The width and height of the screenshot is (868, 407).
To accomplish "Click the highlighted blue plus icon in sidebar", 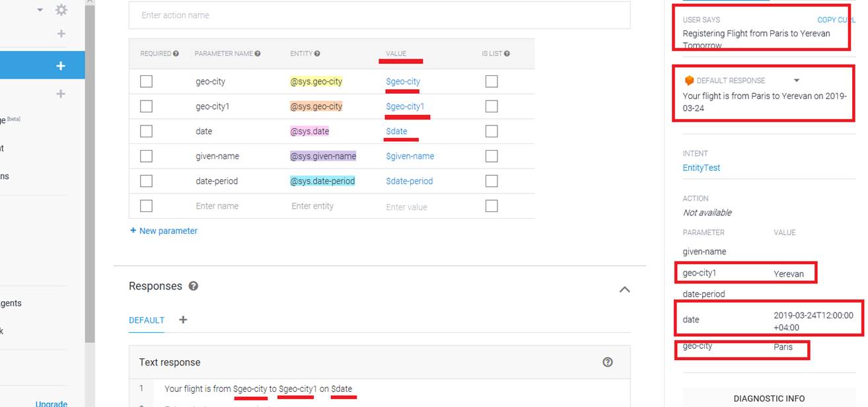I will [61, 65].
